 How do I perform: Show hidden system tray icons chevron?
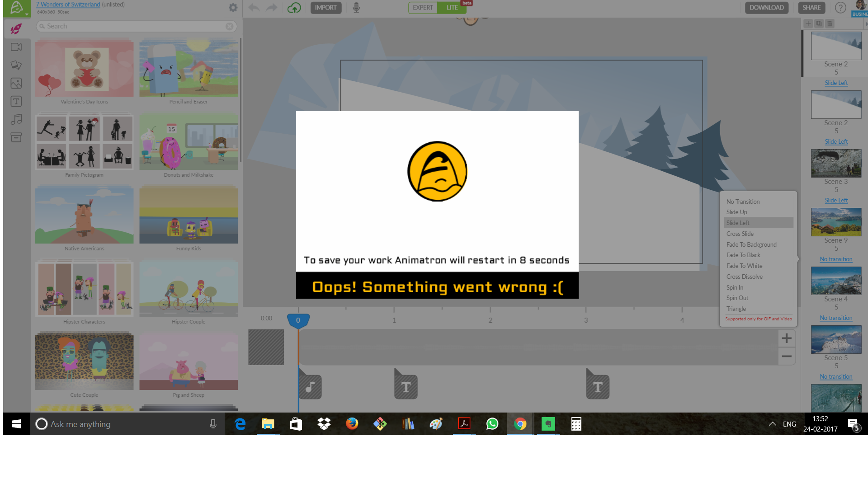[x=772, y=424]
